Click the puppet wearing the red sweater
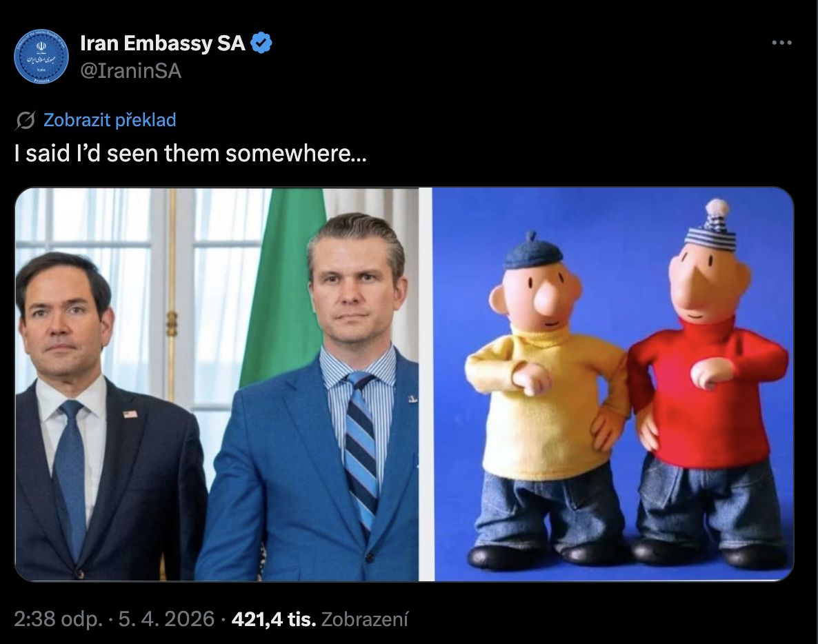The height and width of the screenshot is (644, 818). tap(707, 400)
